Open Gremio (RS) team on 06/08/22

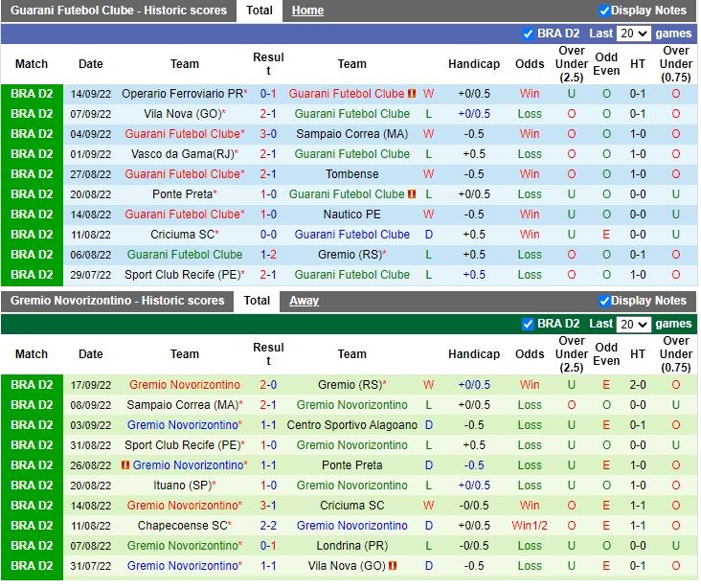(350, 255)
